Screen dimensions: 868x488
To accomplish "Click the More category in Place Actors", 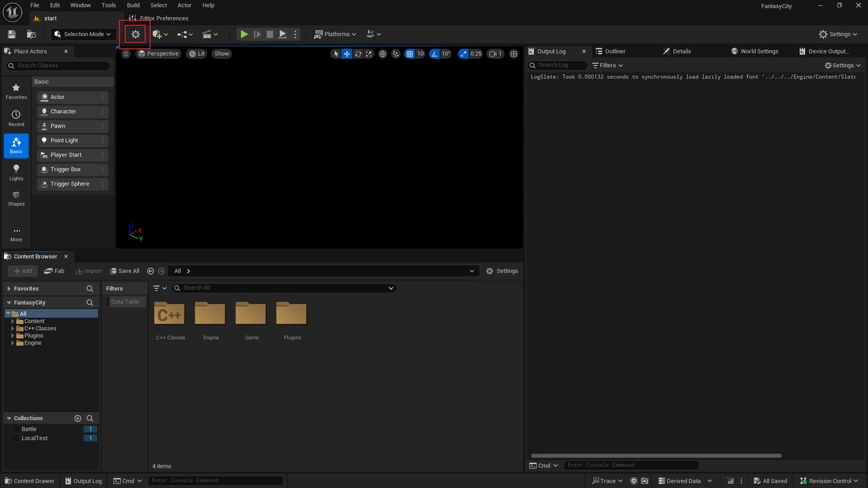I will [x=16, y=234].
